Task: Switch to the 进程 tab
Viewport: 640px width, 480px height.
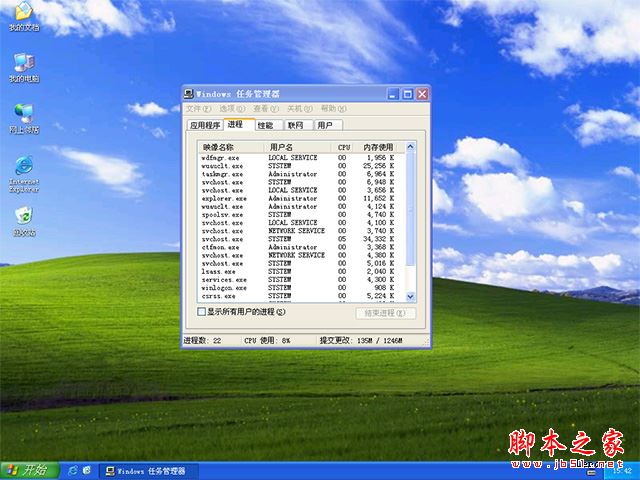Action: 239,124
